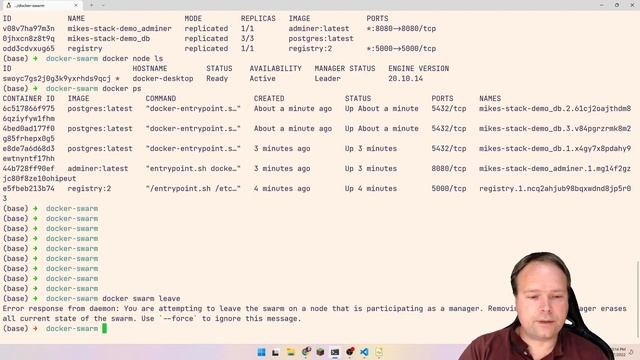Click the 'MANAGER STATUS' column header
Screen dimensions: 640x360
(x=345, y=69)
